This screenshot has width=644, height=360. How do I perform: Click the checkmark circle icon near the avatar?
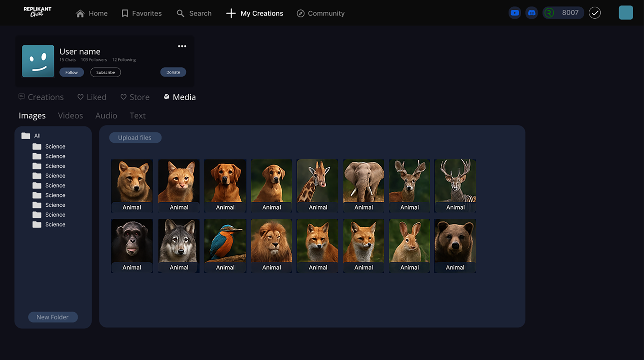tap(595, 13)
